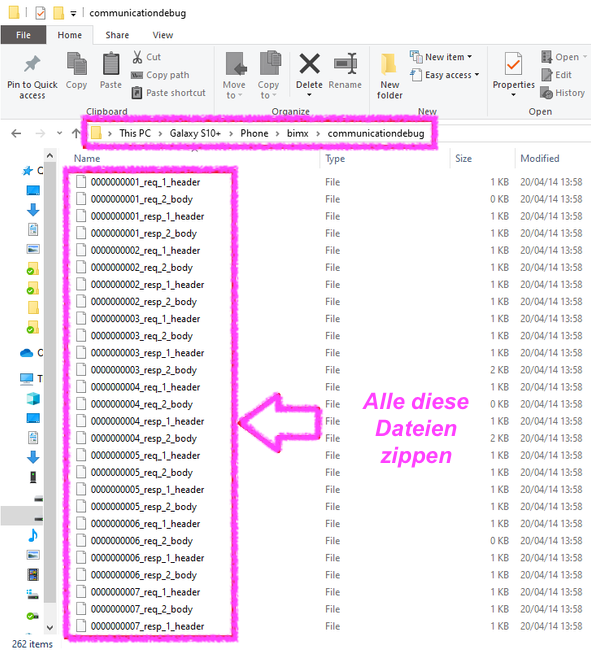The height and width of the screenshot is (654, 591).
Task: Click the title bar Properties quick-access icon
Action: point(40,13)
